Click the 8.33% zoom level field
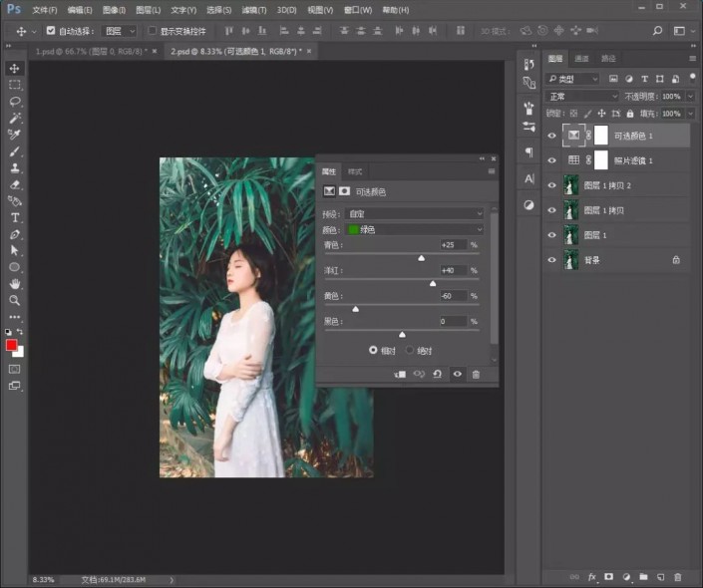The height and width of the screenshot is (588, 703). coord(44,579)
